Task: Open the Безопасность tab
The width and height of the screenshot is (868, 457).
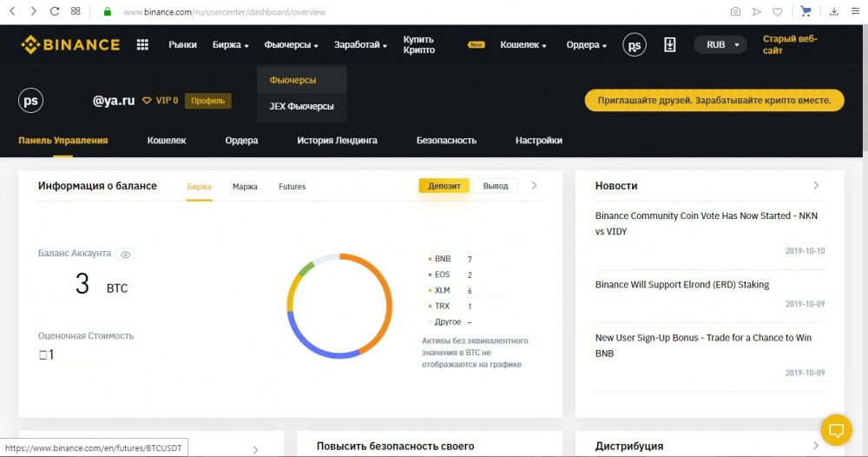Action: [x=446, y=141]
